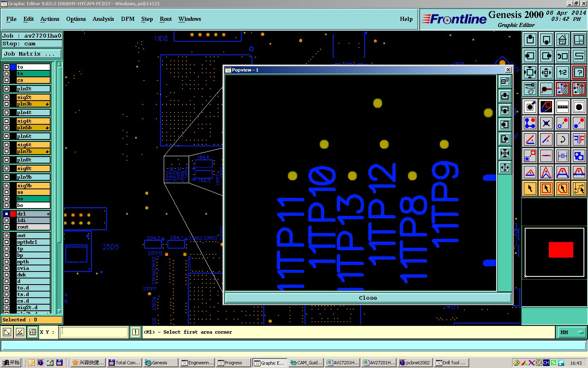Image resolution: width=588 pixels, height=368 pixels.
Task: Click the delete feature X icon
Action: (x=546, y=123)
